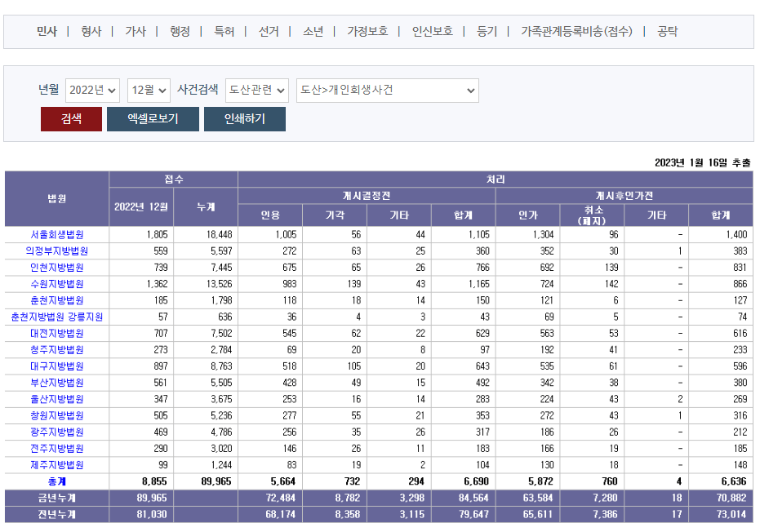Open the 춘천지방법원 link

[x=56, y=300]
